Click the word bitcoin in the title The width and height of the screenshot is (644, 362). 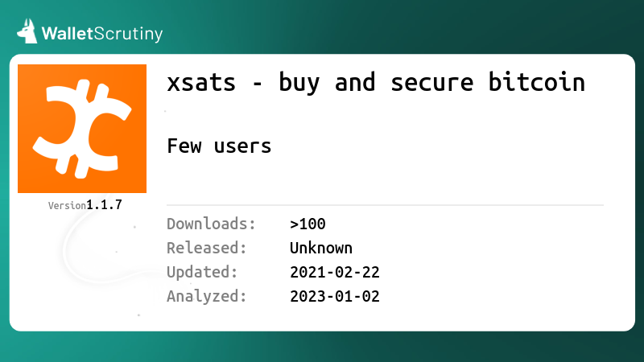click(536, 82)
